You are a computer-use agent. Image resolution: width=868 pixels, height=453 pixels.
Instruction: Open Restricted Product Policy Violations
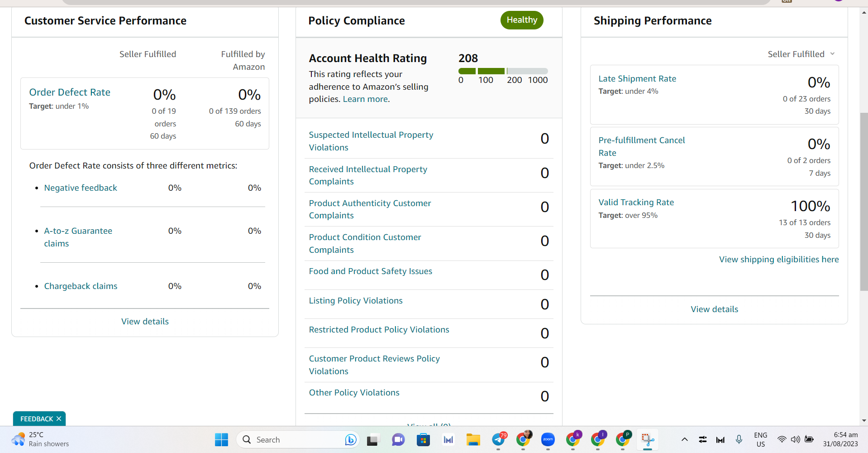tap(379, 329)
